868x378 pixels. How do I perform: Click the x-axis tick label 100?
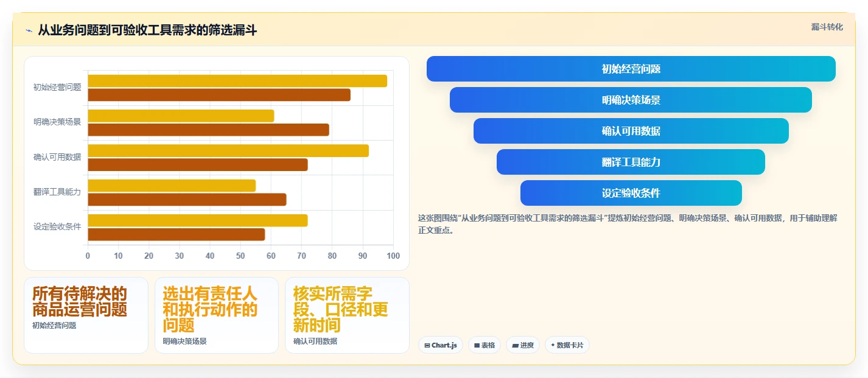click(x=393, y=256)
